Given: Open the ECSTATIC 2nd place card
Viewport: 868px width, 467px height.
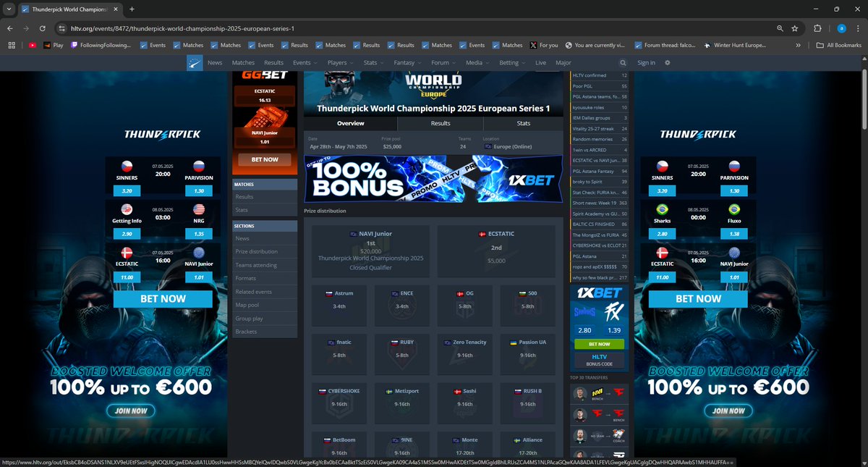Looking at the screenshot, I should coord(496,251).
